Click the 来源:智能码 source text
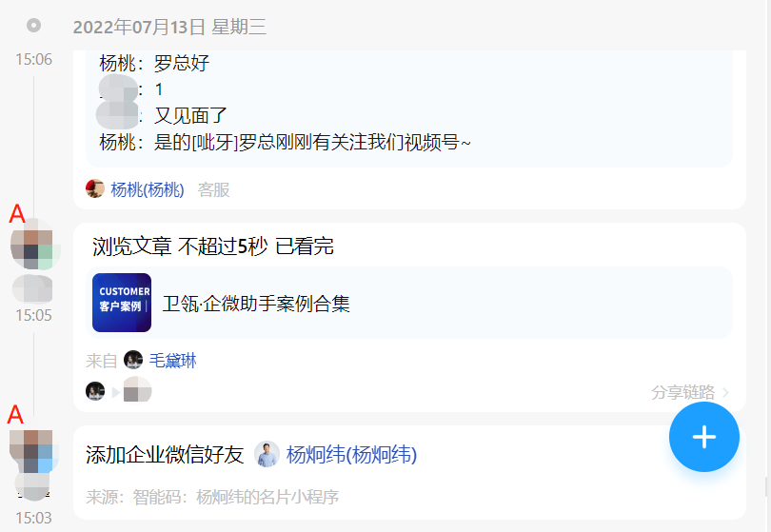Image resolution: width=771 pixels, height=532 pixels. click(x=212, y=497)
